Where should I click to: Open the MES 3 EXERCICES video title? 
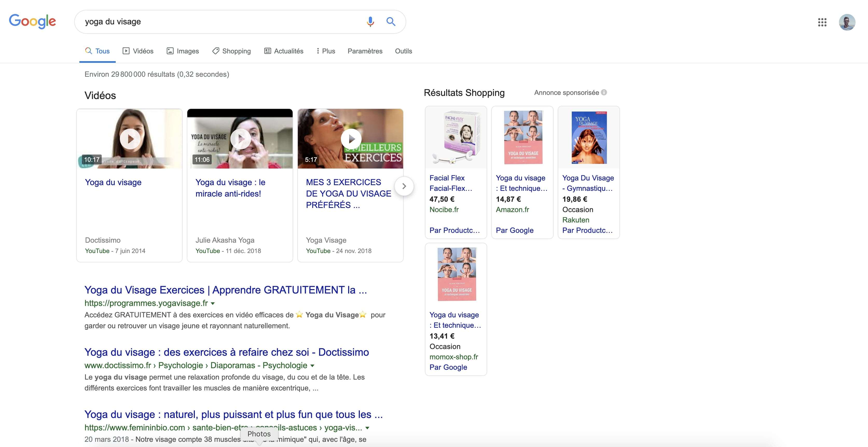348,193
